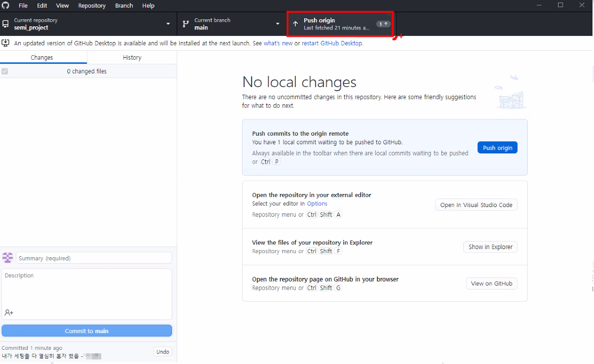Expand the Current branch dropdown arrow

pos(278,24)
